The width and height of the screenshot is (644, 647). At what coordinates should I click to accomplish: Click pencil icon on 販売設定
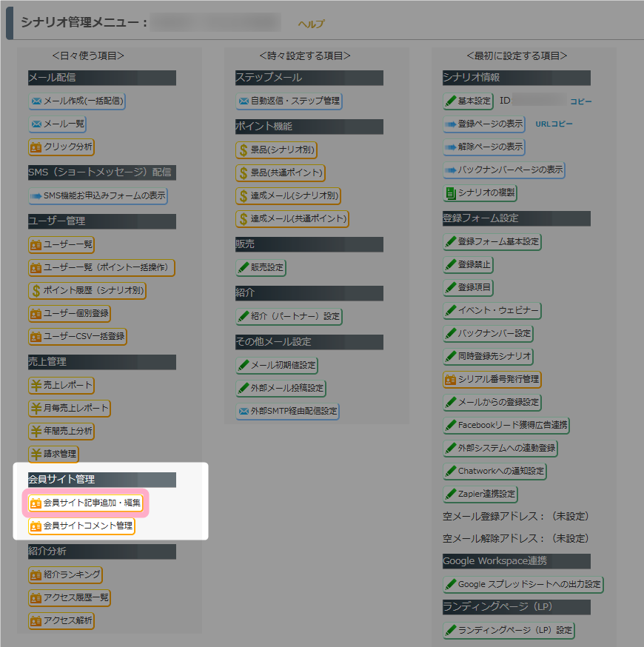(x=243, y=268)
